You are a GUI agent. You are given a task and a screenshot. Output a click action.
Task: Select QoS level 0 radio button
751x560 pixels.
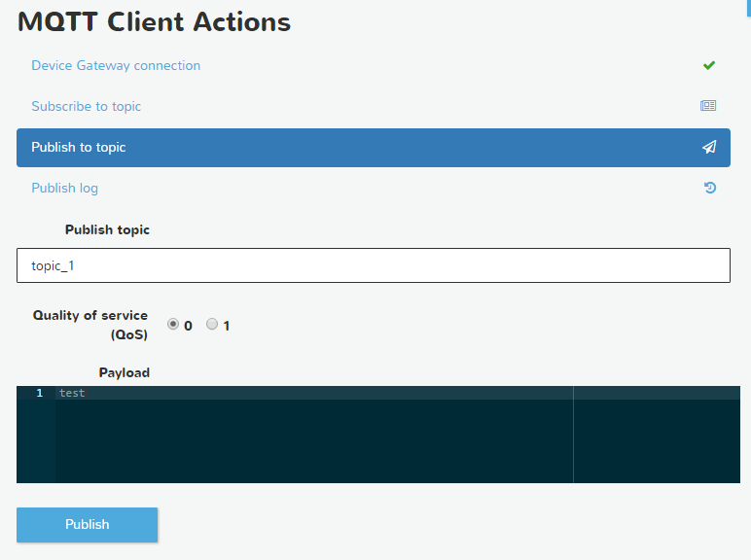pos(173,325)
